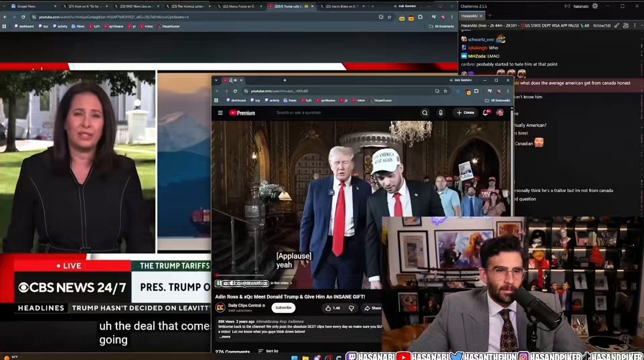Open 'activity' bookmark in back window
The image size is (644, 360).
[x=60, y=26]
